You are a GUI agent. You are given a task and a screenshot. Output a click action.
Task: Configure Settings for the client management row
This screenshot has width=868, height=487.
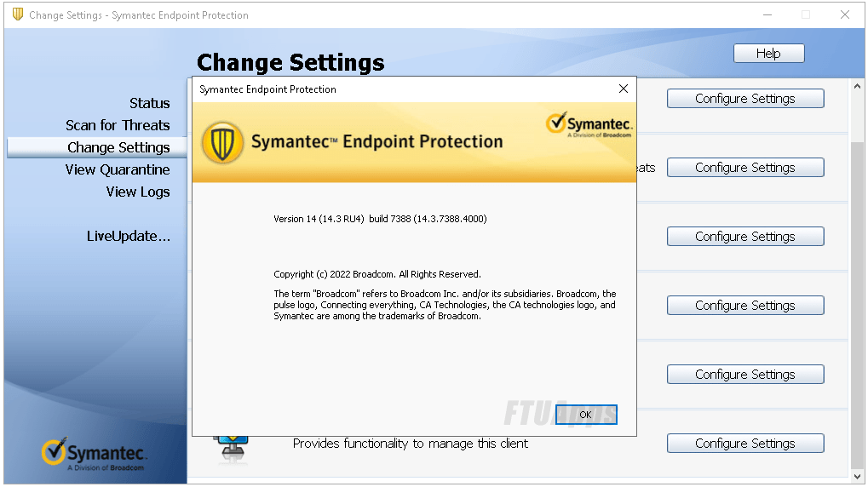tap(744, 443)
